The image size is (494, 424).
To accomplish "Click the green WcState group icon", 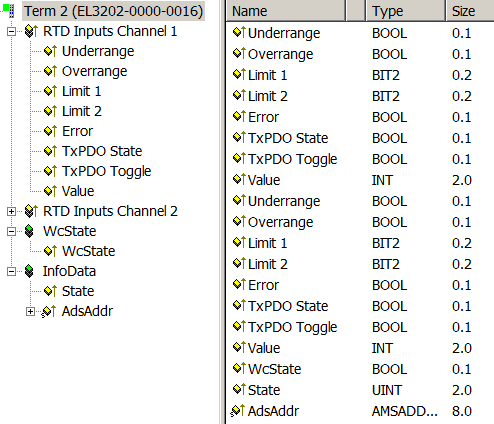I will pyautogui.click(x=29, y=231).
